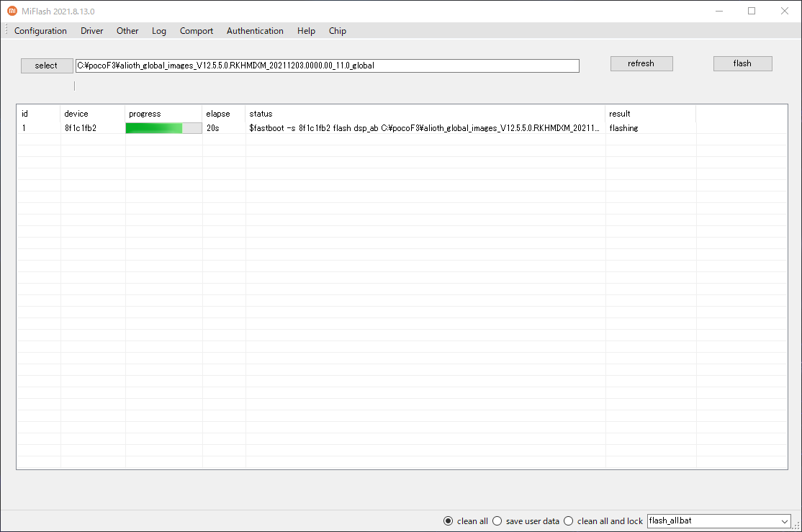
Task: Click the flash button
Action: 743,63
